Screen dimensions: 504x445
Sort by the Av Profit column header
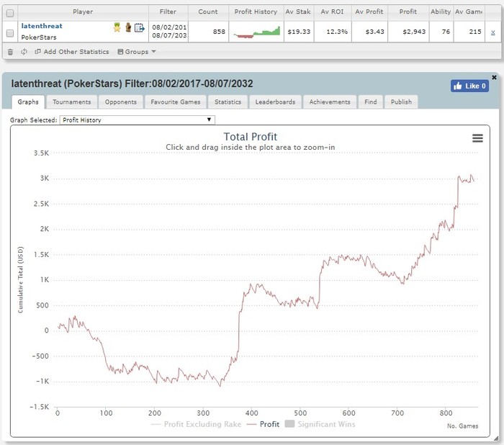(x=369, y=12)
